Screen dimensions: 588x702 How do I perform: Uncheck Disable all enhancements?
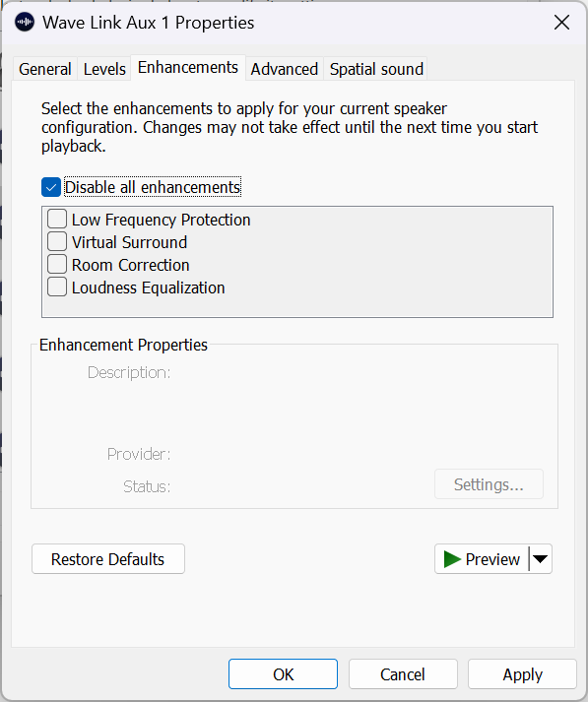51,187
